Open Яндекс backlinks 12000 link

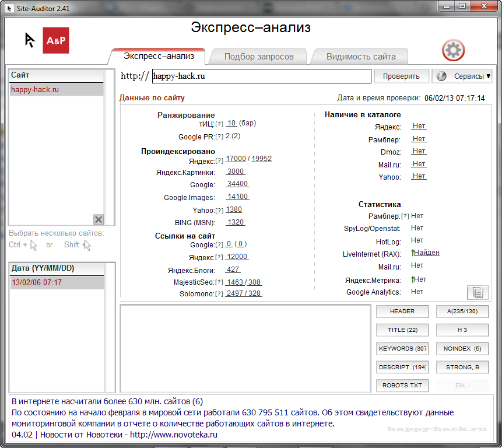[237, 257]
